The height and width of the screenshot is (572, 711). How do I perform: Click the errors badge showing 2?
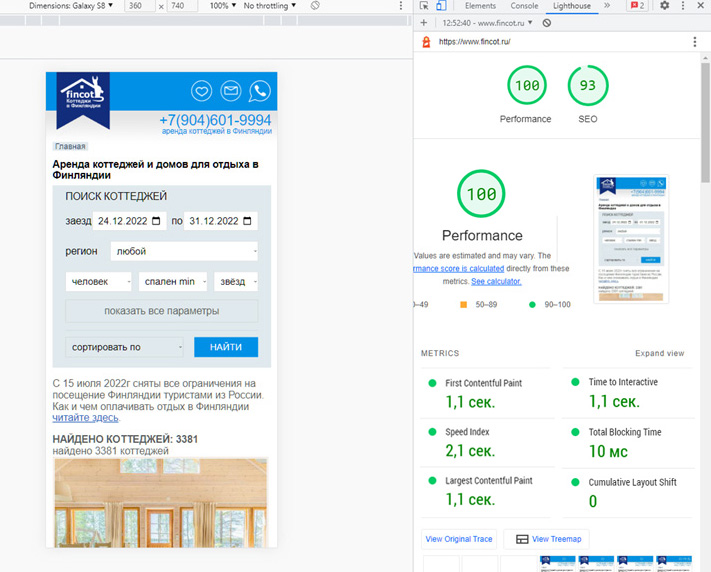click(637, 6)
